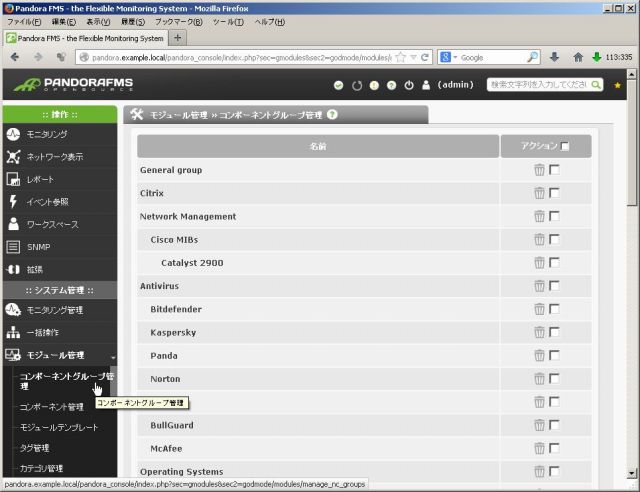
Task: Delete Operating Systems group via trash icon
Action: [x=539, y=472]
